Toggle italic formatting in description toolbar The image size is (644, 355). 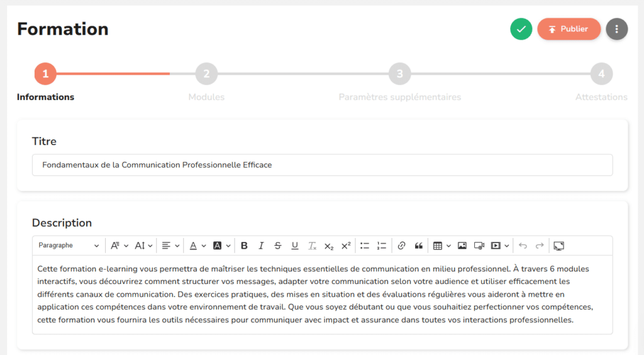tap(261, 246)
